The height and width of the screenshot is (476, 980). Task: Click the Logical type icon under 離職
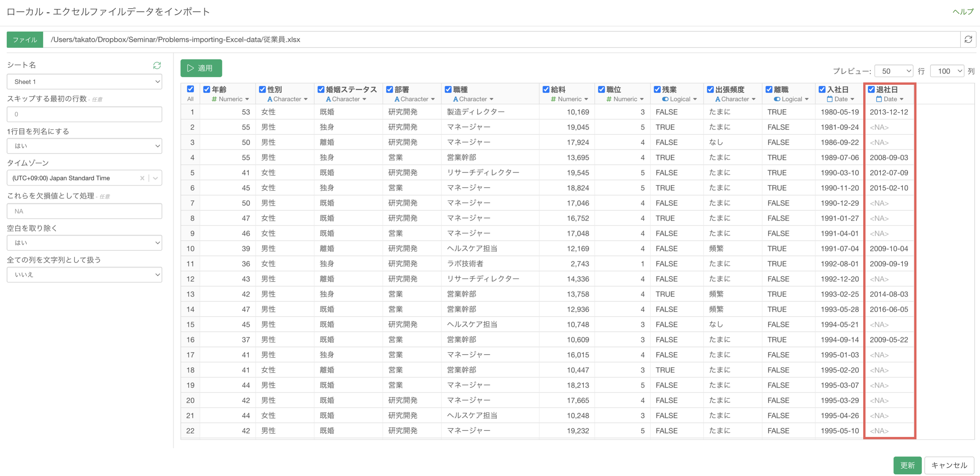[777, 99]
